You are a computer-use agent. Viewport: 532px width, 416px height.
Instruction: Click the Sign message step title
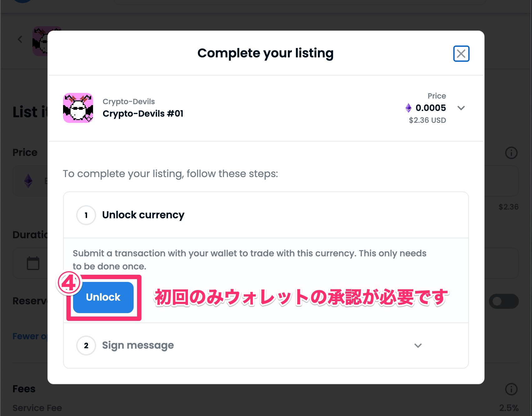[138, 345]
